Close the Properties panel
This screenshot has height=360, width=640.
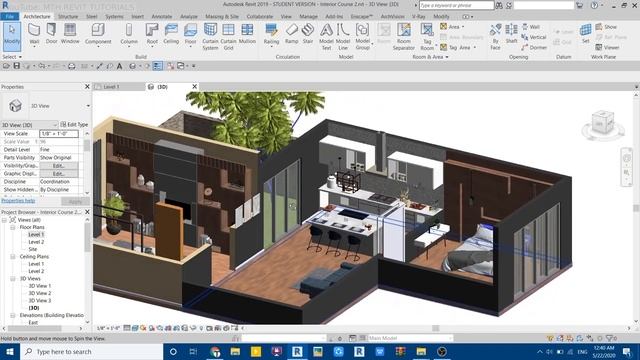coord(87,87)
